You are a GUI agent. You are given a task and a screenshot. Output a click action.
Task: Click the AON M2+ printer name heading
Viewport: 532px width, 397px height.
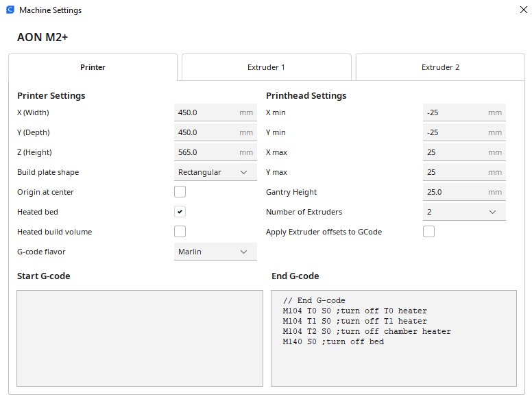pos(43,37)
